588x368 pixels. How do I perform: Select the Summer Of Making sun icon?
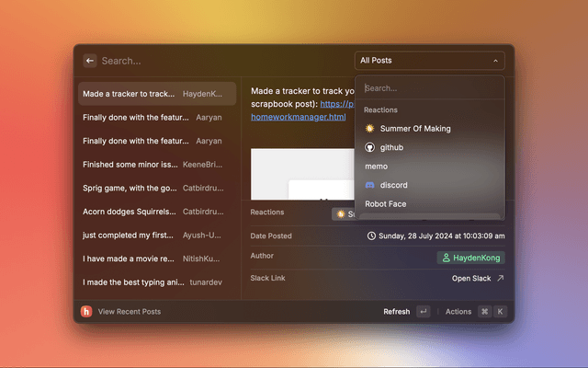pos(369,129)
